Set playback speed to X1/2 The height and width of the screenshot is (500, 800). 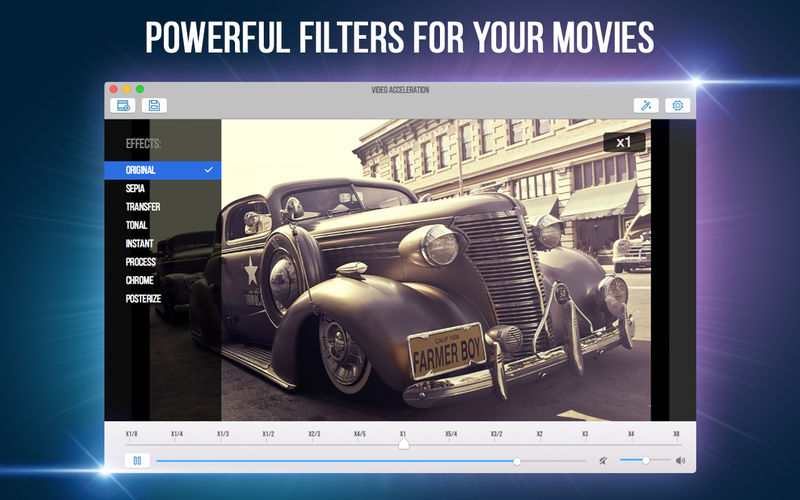point(268,434)
